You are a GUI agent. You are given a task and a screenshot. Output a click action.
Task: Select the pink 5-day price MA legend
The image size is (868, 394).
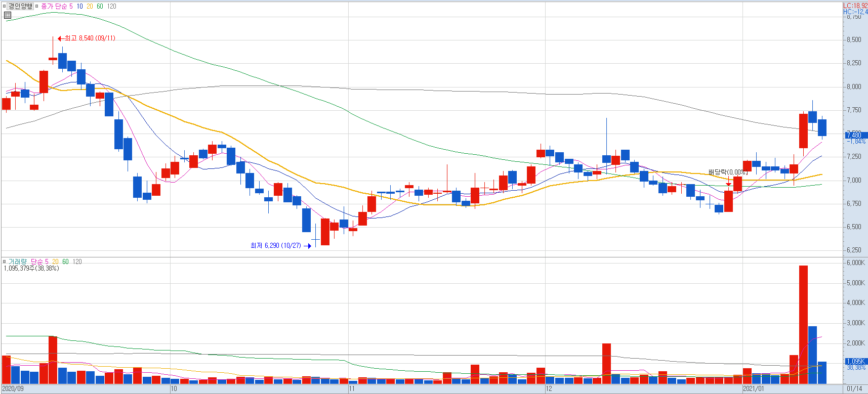click(x=71, y=6)
